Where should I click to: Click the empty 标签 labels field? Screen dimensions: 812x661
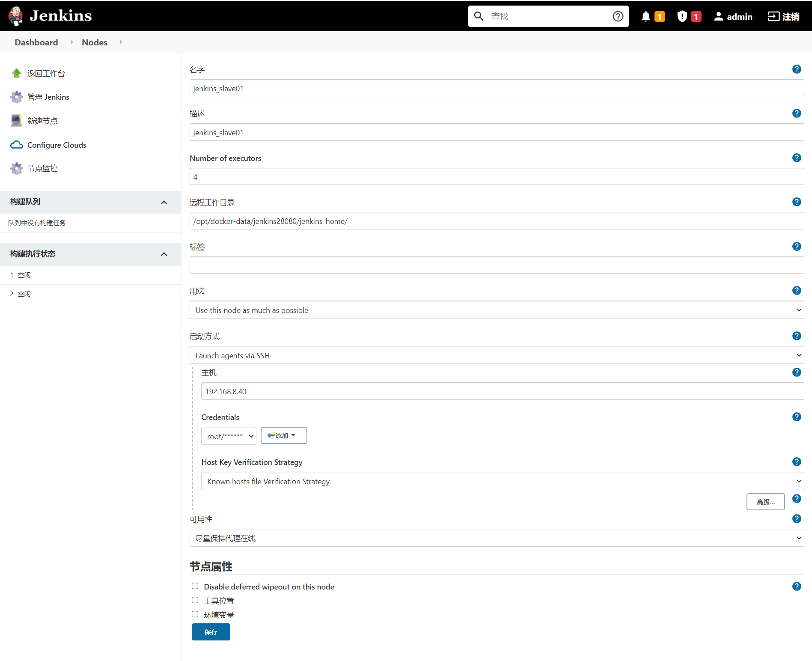[497, 265]
